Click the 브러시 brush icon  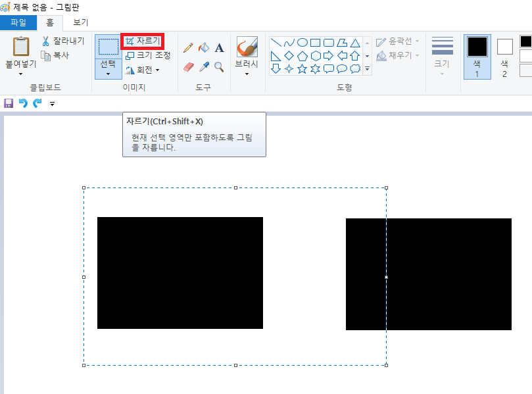coord(247,47)
